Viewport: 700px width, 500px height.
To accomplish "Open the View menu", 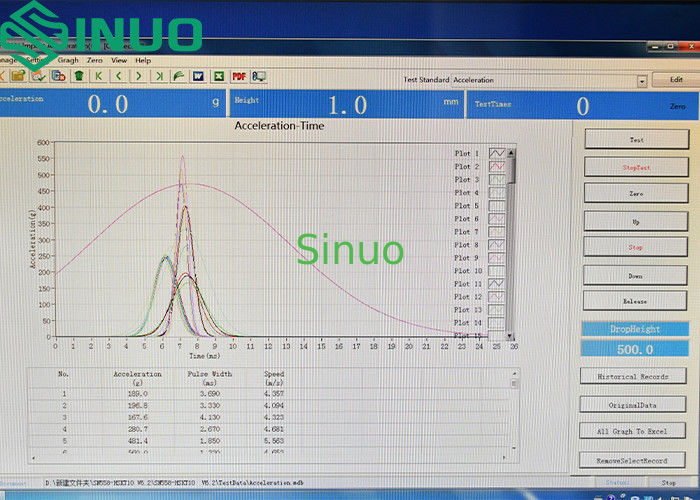I will [x=118, y=60].
